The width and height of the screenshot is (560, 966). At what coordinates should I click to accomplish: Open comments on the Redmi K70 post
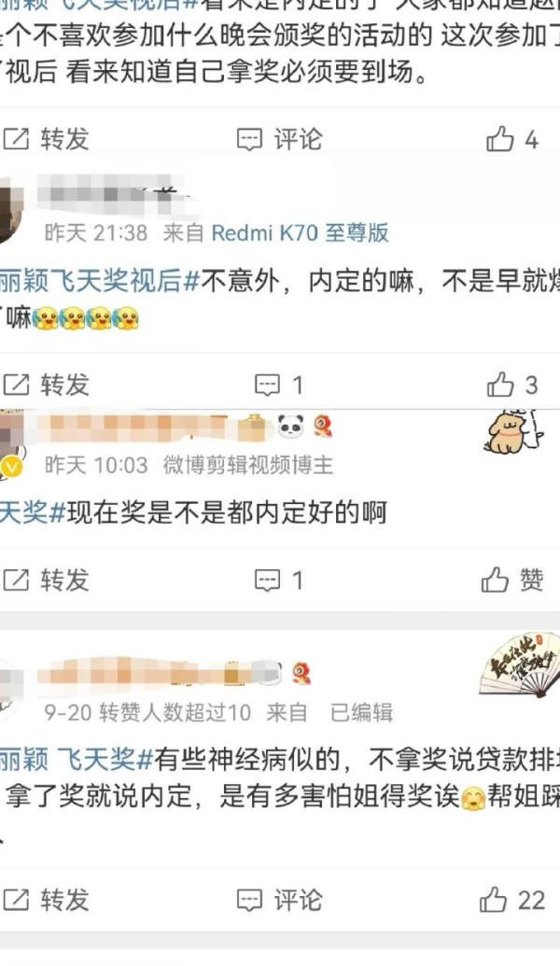[x=280, y=385]
